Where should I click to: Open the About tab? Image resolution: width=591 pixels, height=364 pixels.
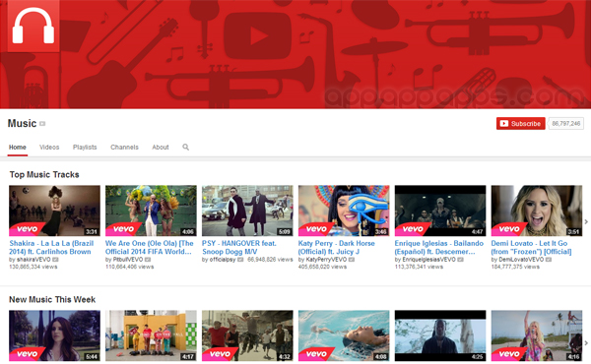[161, 148]
